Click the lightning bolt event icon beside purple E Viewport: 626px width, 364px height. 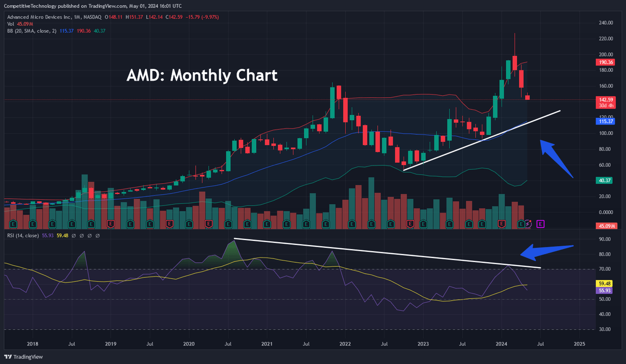(528, 224)
